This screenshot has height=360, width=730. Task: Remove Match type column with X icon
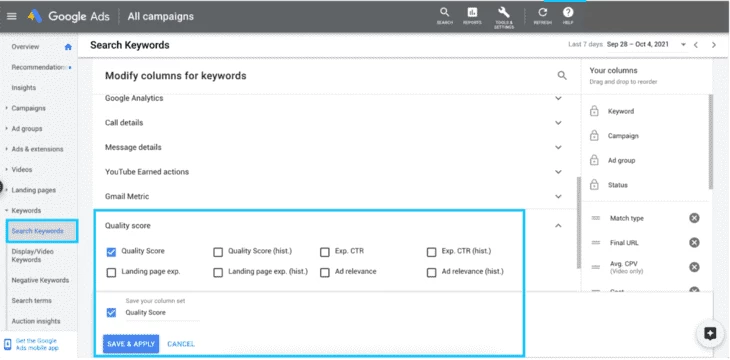pyautogui.click(x=694, y=218)
